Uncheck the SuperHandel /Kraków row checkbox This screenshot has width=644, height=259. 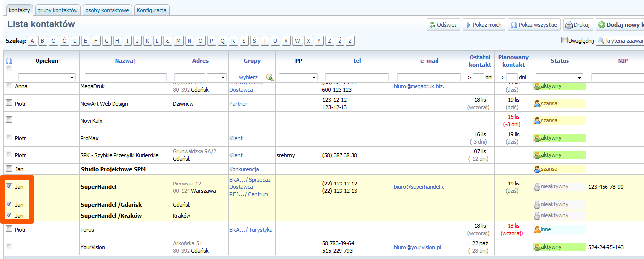(9, 215)
